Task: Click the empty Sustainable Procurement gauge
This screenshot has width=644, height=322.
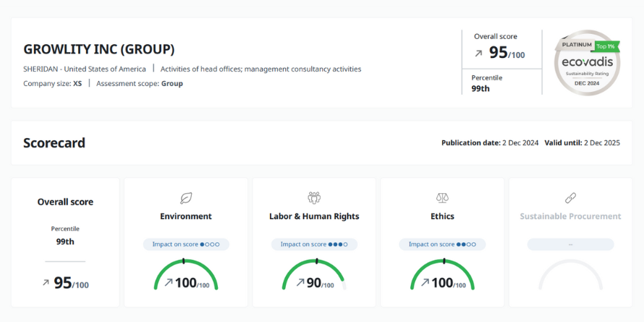Action: [570, 274]
